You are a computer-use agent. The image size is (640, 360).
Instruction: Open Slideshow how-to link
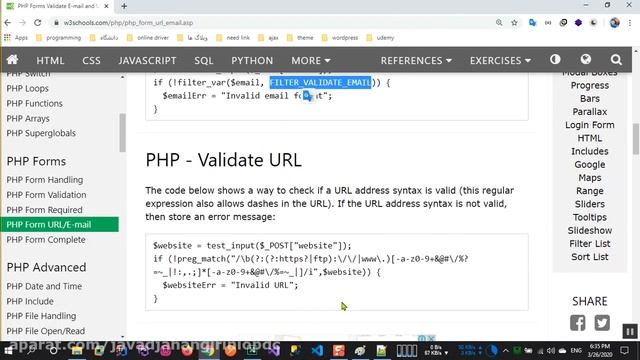589,231
